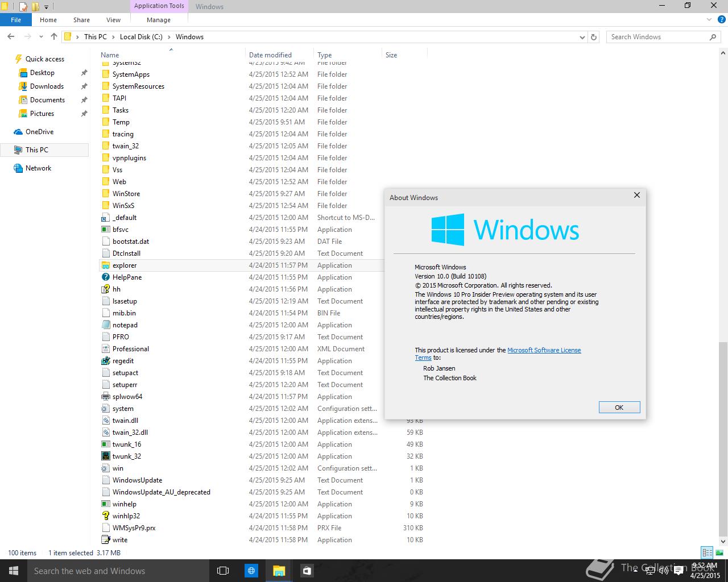Open the Quick Access Toolbar customize dropdown
Screen dimensions: 728x582
point(46,7)
